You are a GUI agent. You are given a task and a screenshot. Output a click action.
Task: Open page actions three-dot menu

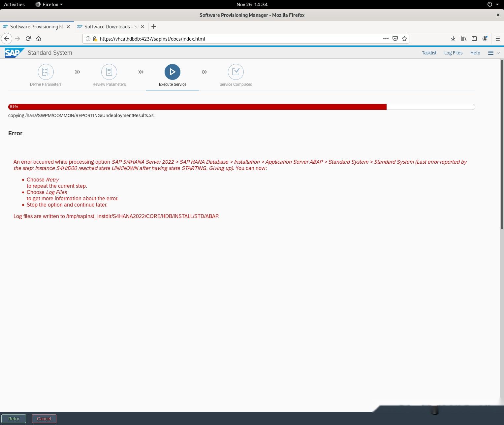tap(386, 39)
